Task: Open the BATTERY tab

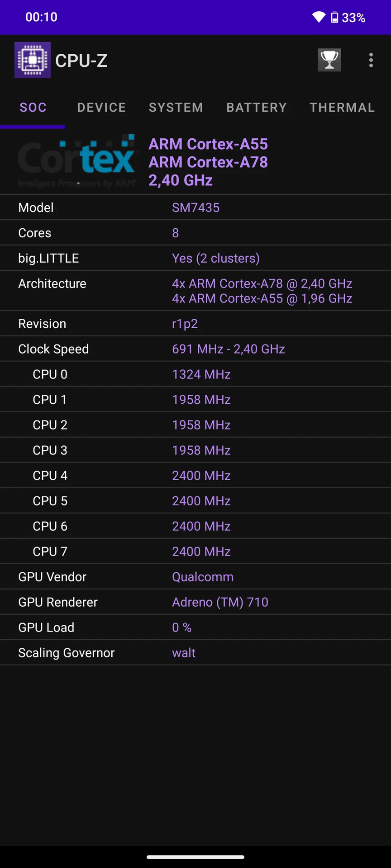Action: pyautogui.click(x=257, y=108)
